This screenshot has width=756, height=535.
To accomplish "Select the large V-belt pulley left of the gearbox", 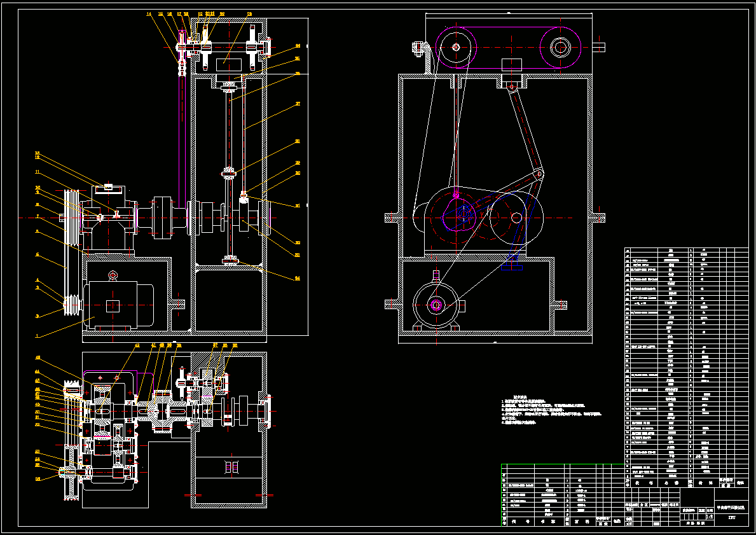I will [72, 218].
